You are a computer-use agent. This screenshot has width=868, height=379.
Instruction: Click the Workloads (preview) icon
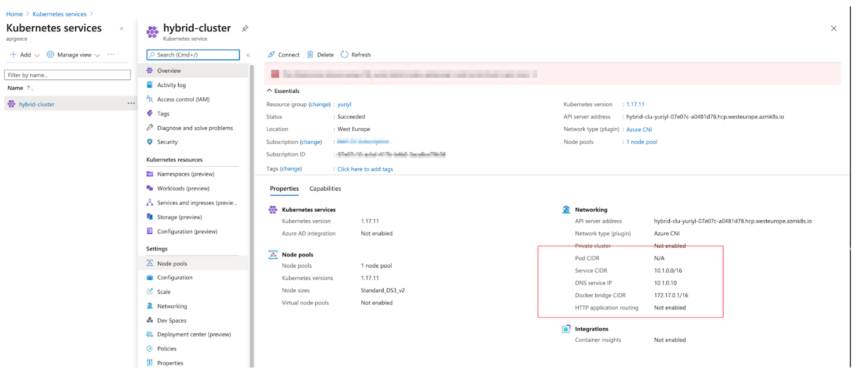click(150, 188)
